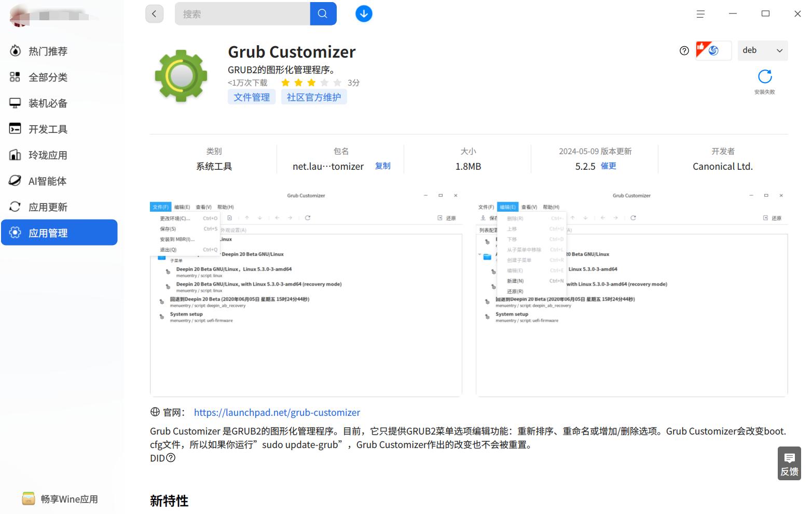The height and width of the screenshot is (514, 812).
Task: Go to 玲珑应用 section
Action: coord(59,155)
